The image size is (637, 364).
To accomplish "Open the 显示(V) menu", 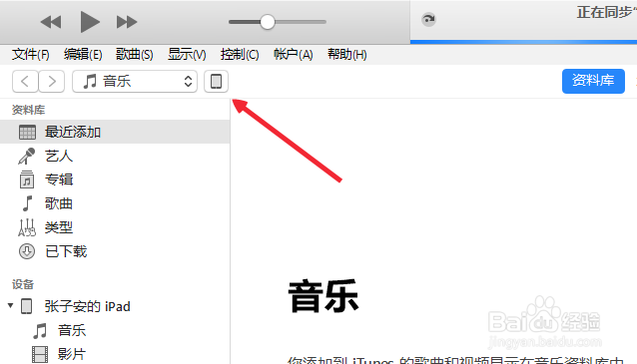I will point(187,55).
